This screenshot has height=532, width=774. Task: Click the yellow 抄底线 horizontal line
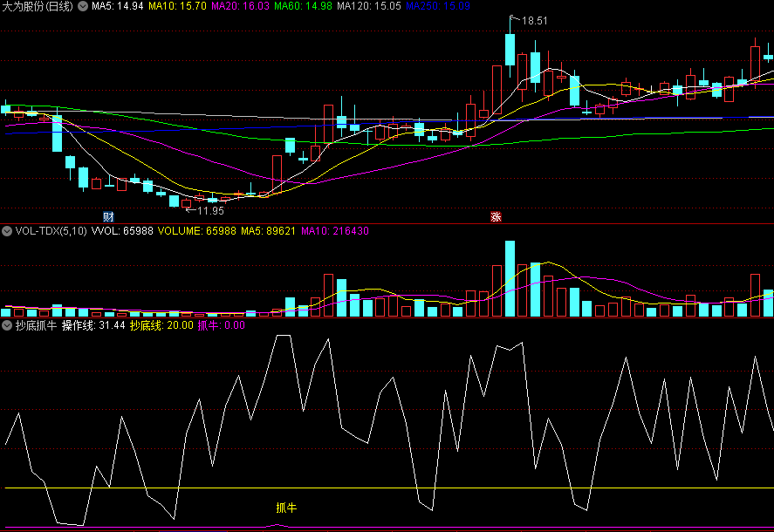[x=389, y=488]
